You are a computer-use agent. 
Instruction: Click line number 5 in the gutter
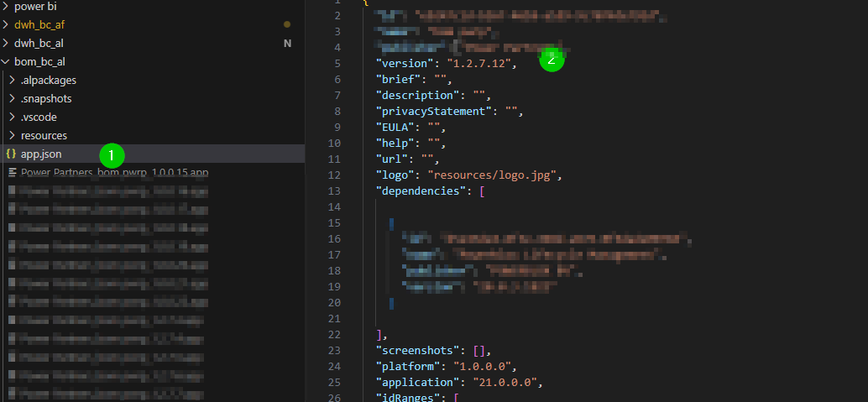tap(337, 63)
